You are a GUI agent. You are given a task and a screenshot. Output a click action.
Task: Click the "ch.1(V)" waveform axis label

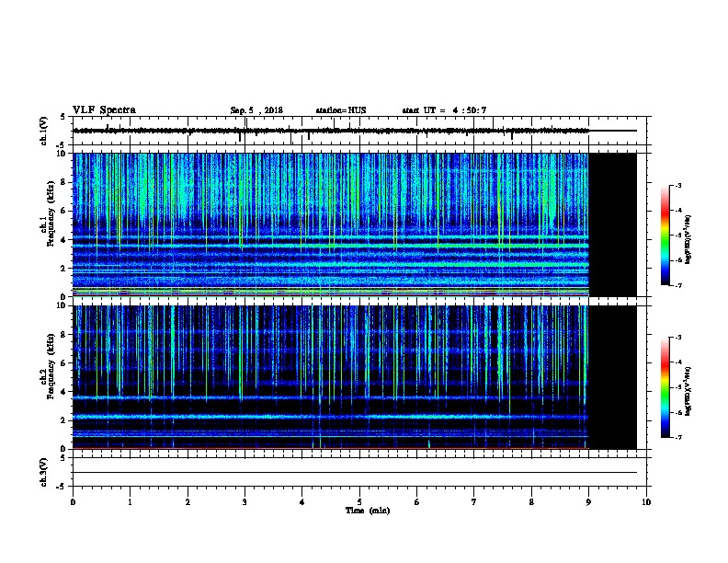(x=43, y=131)
